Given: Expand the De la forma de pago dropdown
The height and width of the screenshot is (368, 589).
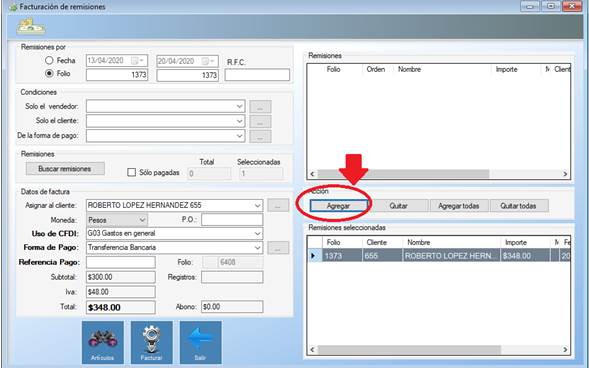Looking at the screenshot, I should coord(239,136).
